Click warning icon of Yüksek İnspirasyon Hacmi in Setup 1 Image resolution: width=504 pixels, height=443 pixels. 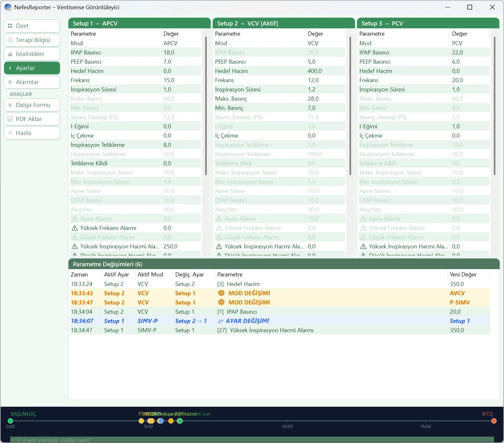coord(75,247)
